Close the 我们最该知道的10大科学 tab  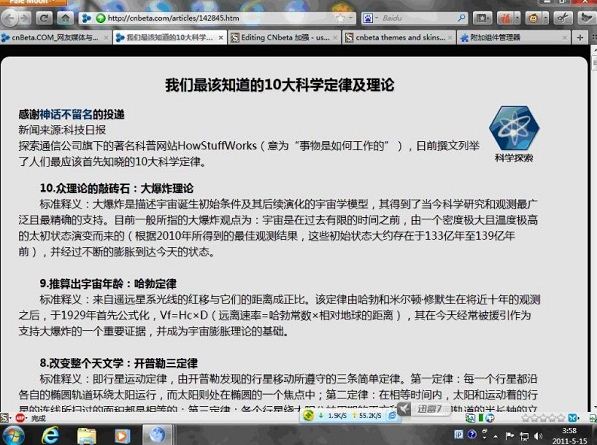coord(221,38)
